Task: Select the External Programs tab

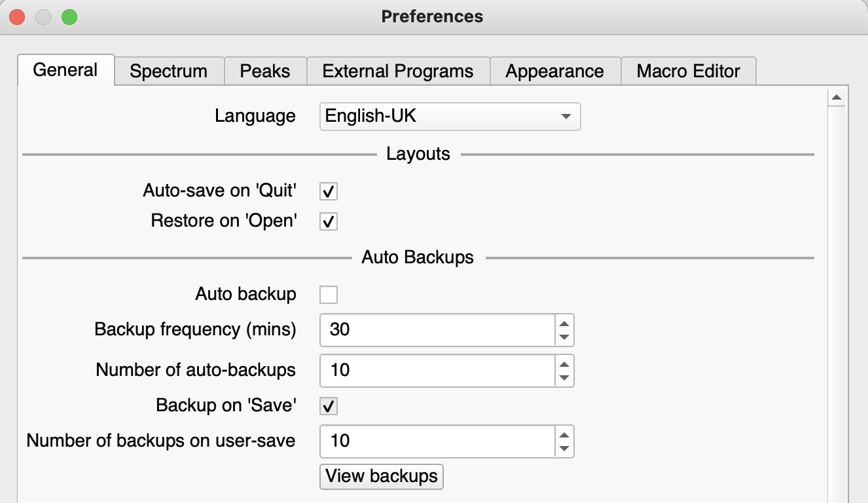Action: [397, 71]
